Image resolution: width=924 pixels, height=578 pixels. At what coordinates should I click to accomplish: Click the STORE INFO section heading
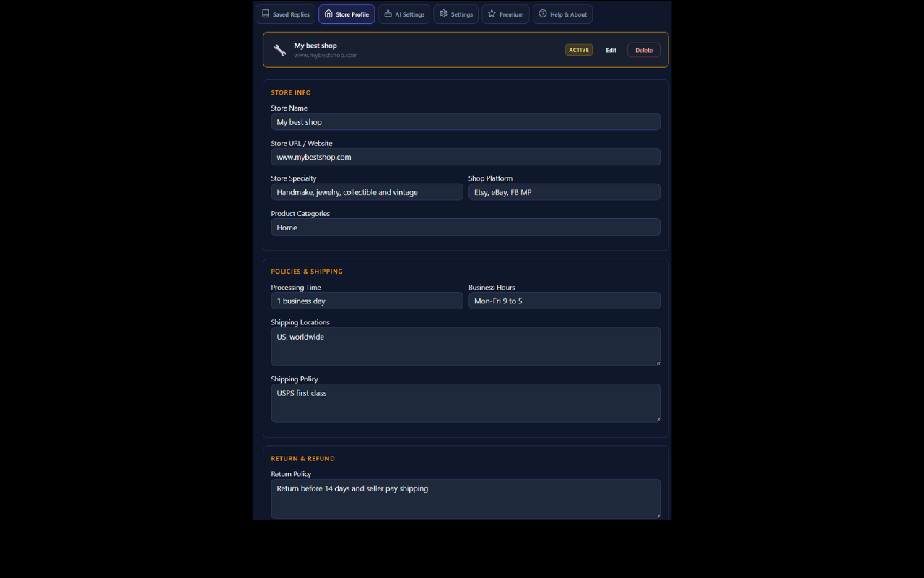pyautogui.click(x=291, y=92)
